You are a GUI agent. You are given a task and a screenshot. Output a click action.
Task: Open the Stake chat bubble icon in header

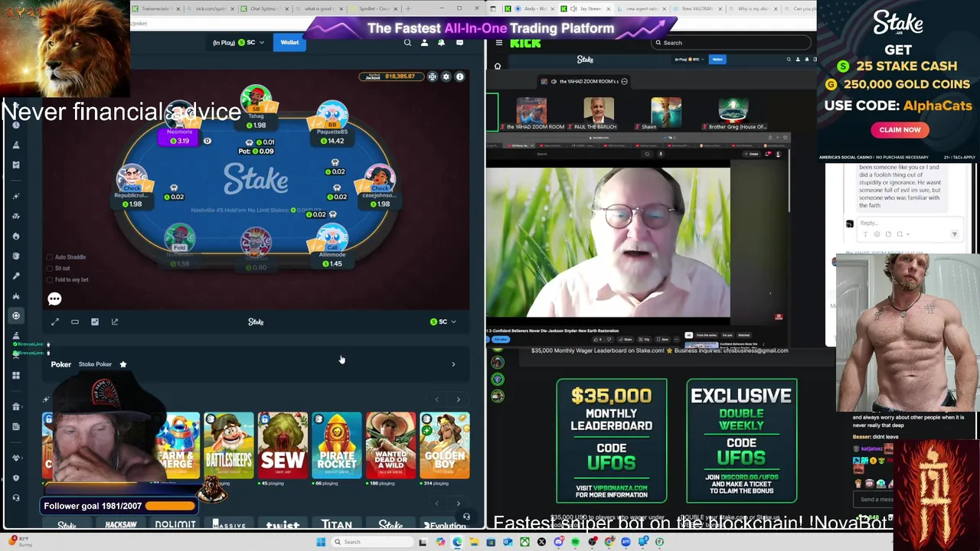(x=459, y=43)
